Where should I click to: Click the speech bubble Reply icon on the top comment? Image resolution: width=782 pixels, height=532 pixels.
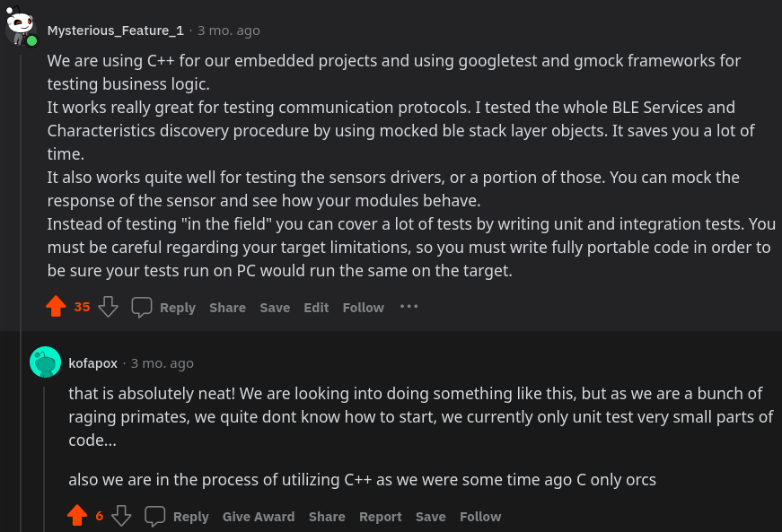[141, 307]
